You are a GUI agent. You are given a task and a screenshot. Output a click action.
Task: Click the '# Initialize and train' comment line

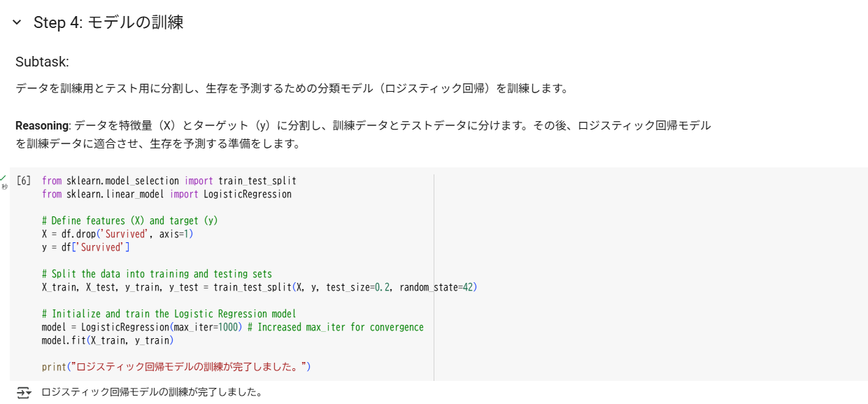[169, 314]
